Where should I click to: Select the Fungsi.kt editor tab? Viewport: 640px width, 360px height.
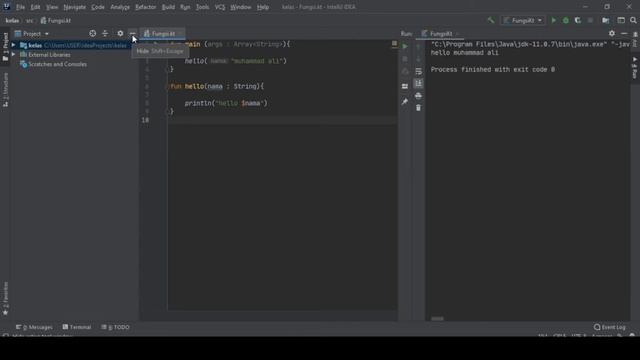tap(163, 34)
